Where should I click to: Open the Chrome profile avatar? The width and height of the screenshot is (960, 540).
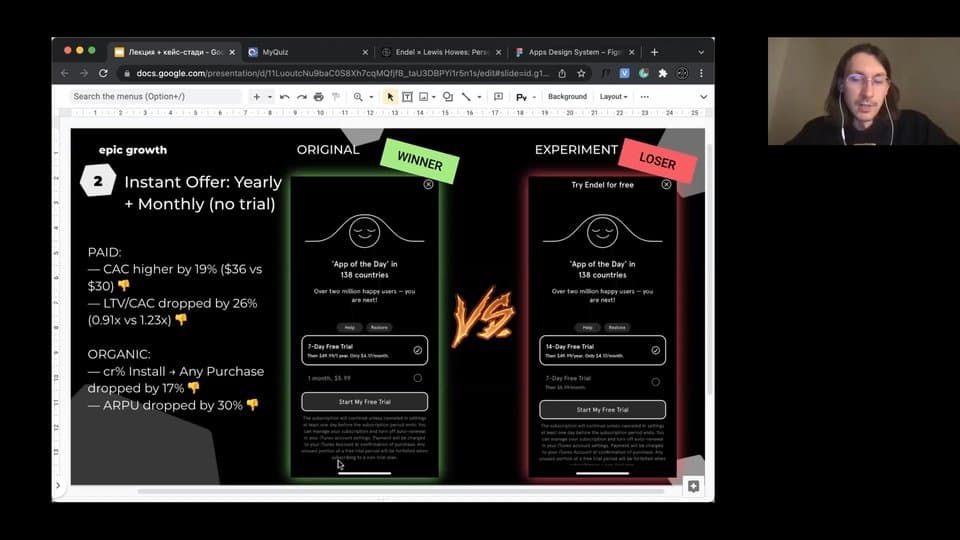[x=682, y=73]
